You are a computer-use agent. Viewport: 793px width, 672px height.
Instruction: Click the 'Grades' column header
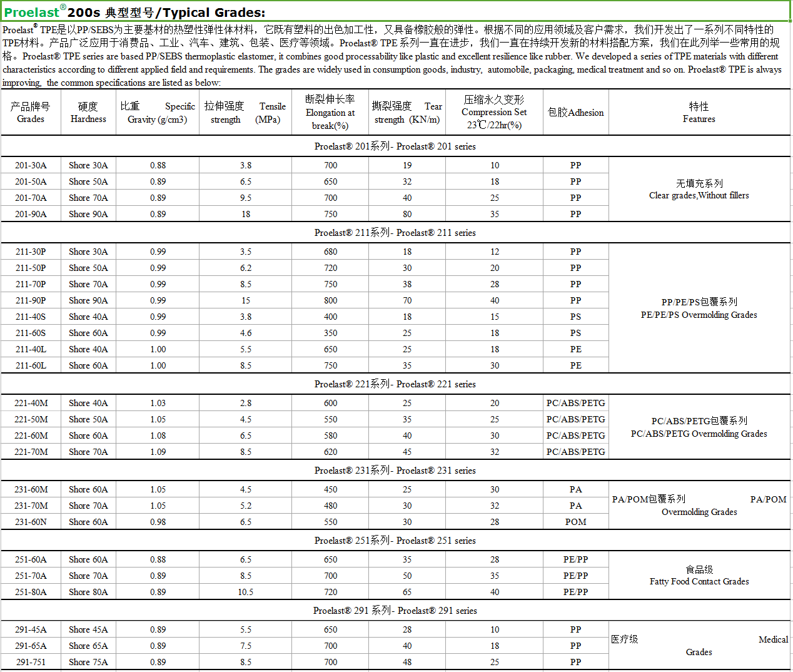pyautogui.click(x=31, y=113)
